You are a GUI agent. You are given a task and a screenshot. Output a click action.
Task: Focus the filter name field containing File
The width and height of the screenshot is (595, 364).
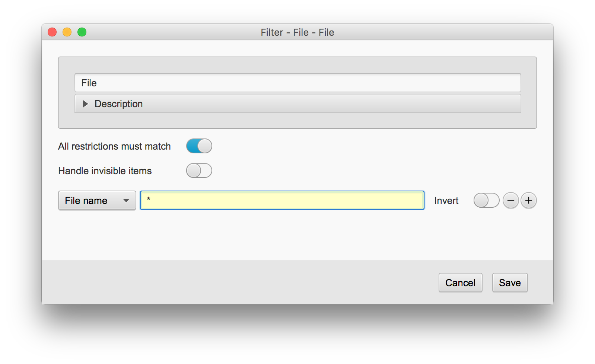pyautogui.click(x=297, y=83)
